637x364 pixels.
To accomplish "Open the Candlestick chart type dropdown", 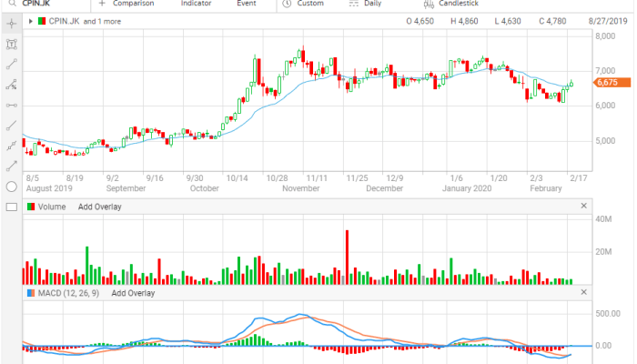I will pyautogui.click(x=455, y=4).
